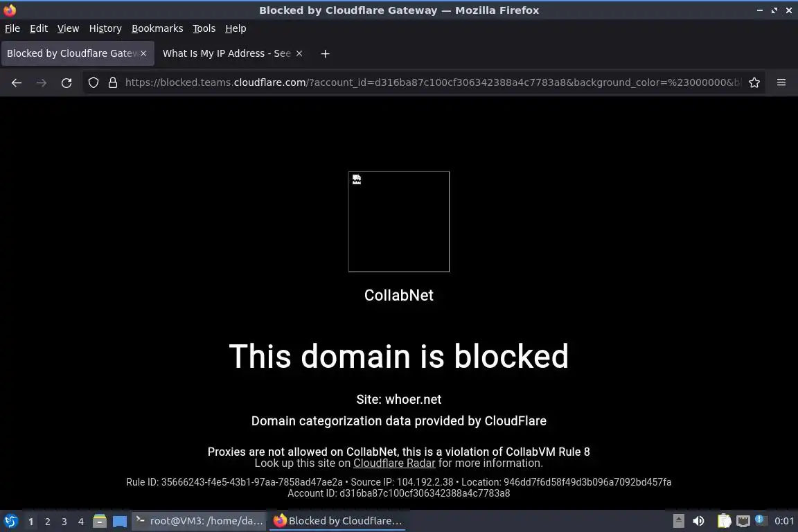Open the clipboard manager tray icon
The height and width of the screenshot is (532, 798).
tap(724, 521)
